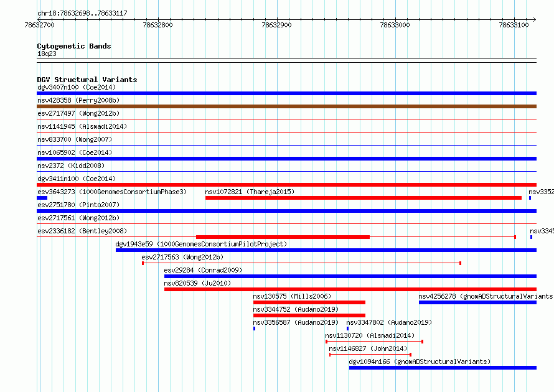Click esv2717561 (Wong2012b) label

pos(78,218)
